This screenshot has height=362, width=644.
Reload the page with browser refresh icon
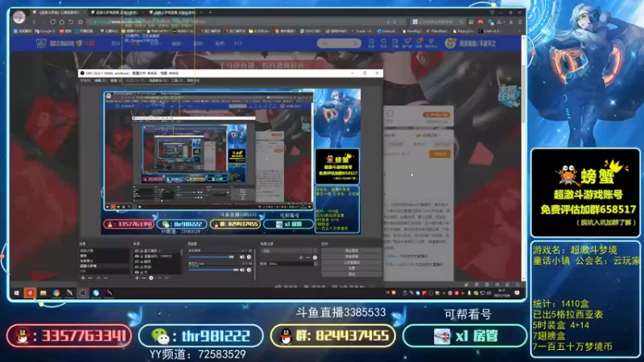52,22
